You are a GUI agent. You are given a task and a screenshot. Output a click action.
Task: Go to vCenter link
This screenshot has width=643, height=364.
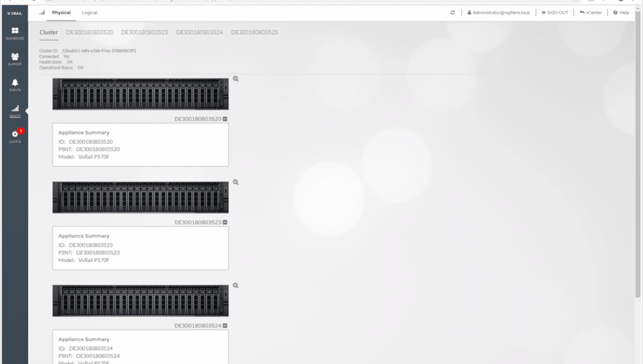pyautogui.click(x=590, y=13)
